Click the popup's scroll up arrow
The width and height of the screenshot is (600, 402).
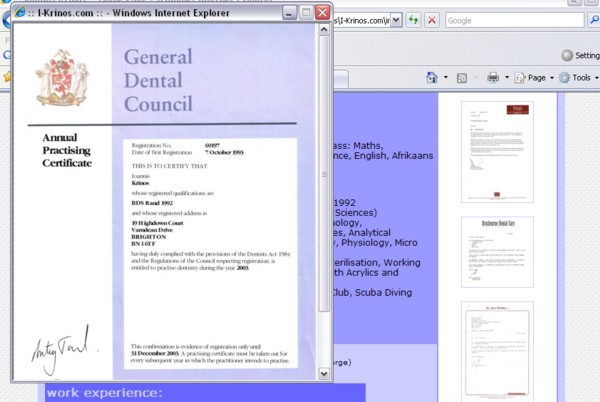(x=324, y=29)
